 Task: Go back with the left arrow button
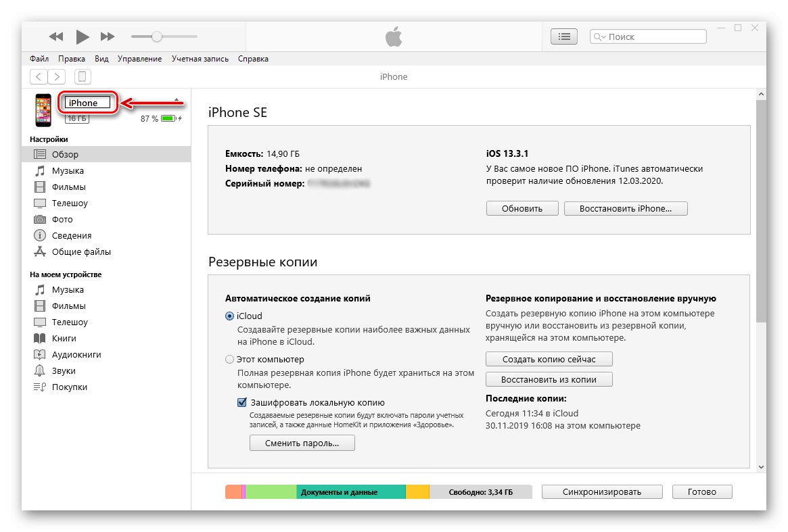click(x=39, y=76)
